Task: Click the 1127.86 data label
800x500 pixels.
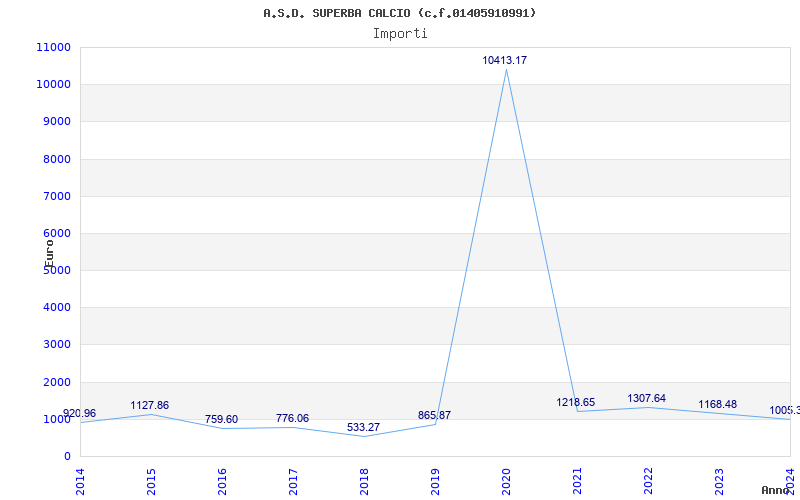Action: point(149,406)
